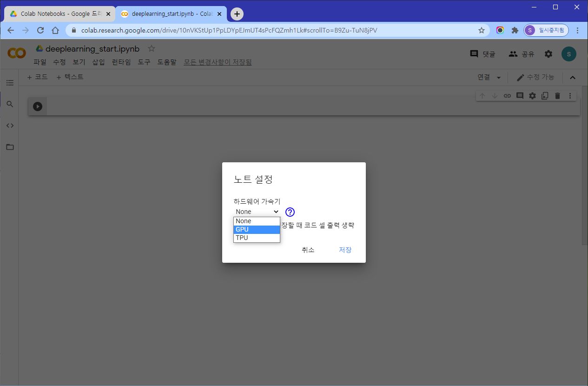Screen dimensions: 588x386
Task: Open the 삽입 menu
Action: point(99,62)
